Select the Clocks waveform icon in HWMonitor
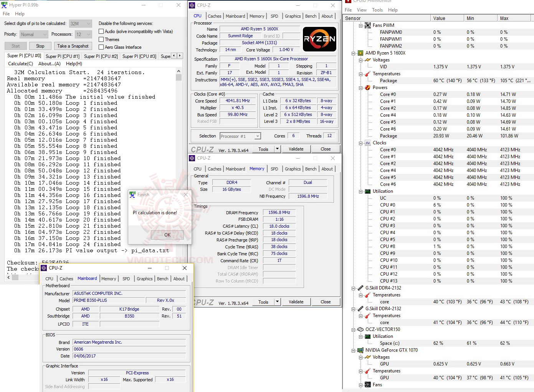 368,142
